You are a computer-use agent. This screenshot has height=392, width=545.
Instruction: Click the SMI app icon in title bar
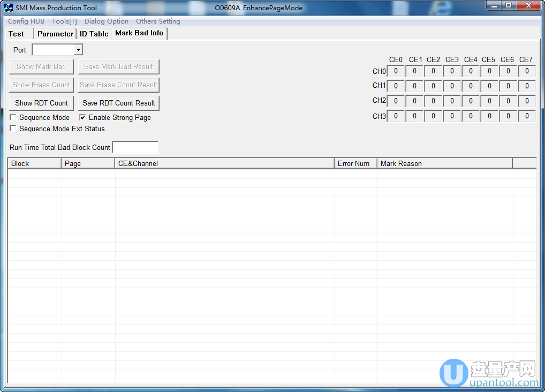[x=9, y=7]
